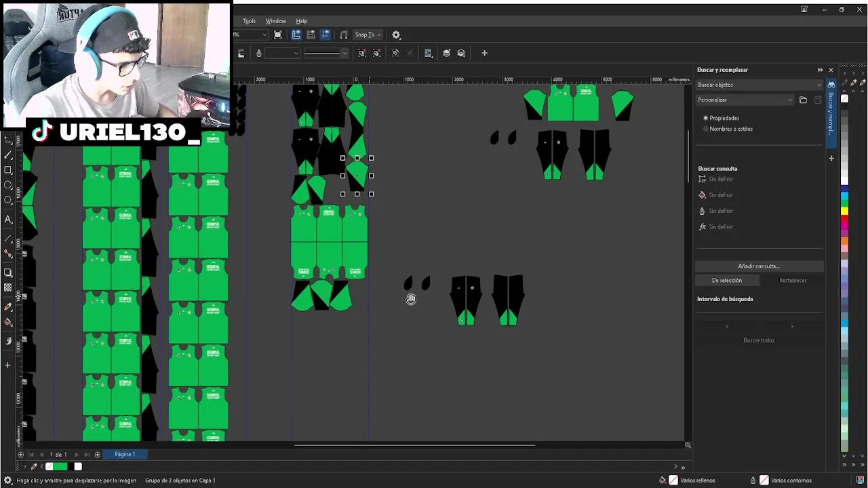Click the property bar plus button
Screen dimensions: 868x488
click(484, 53)
